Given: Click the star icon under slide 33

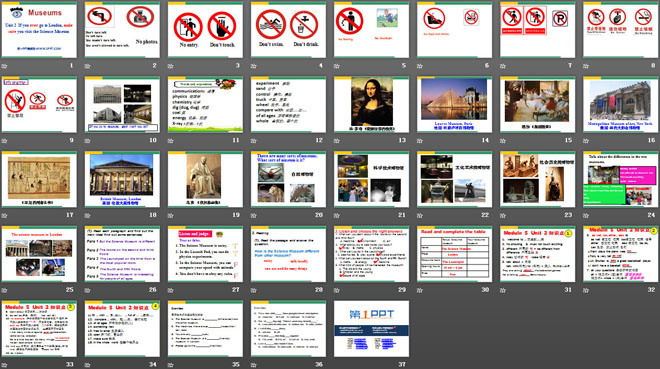Looking at the screenshot, I should pos(5,365).
